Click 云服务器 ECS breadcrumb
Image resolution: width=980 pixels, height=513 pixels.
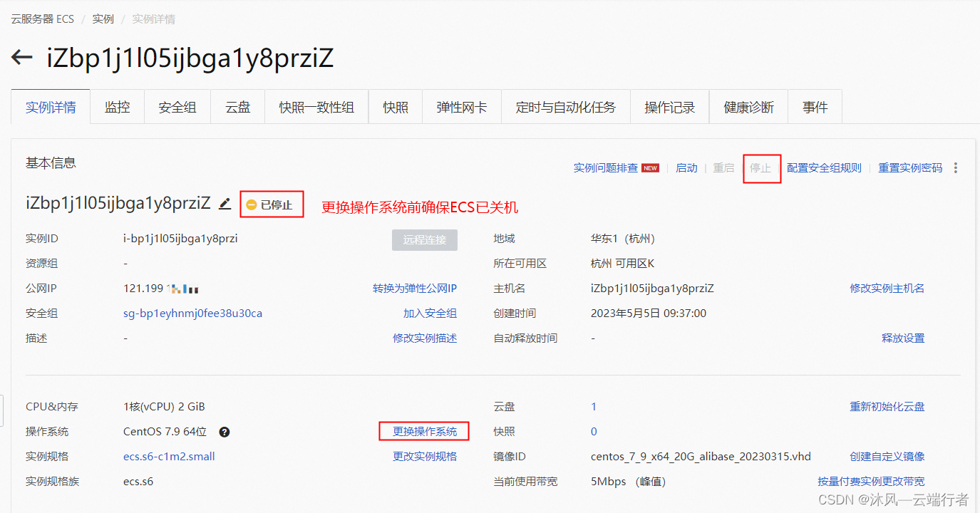[43, 19]
